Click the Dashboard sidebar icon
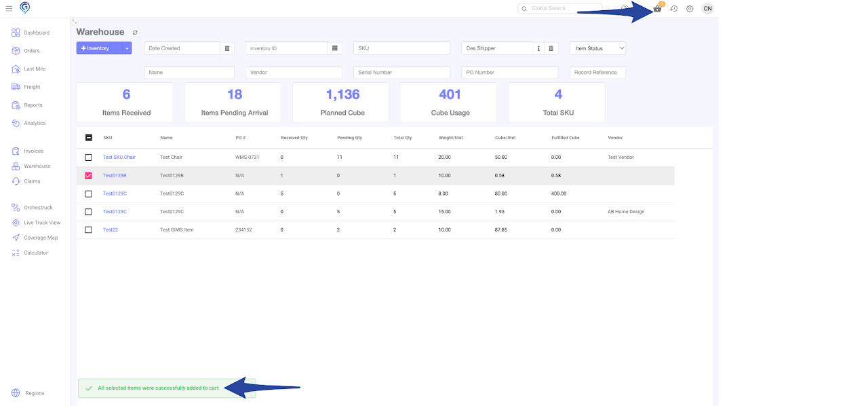This screenshot has width=868, height=406. point(16,33)
